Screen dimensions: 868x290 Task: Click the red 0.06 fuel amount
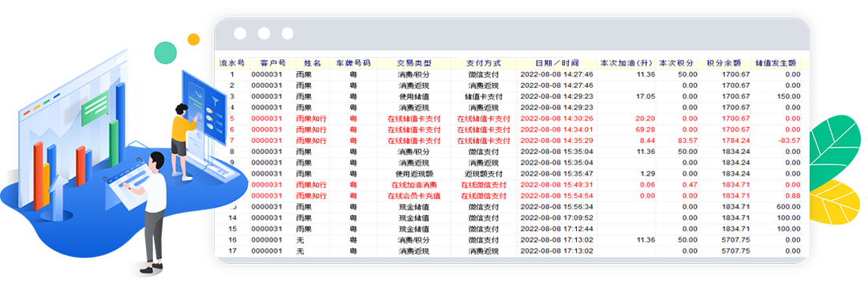(648, 185)
